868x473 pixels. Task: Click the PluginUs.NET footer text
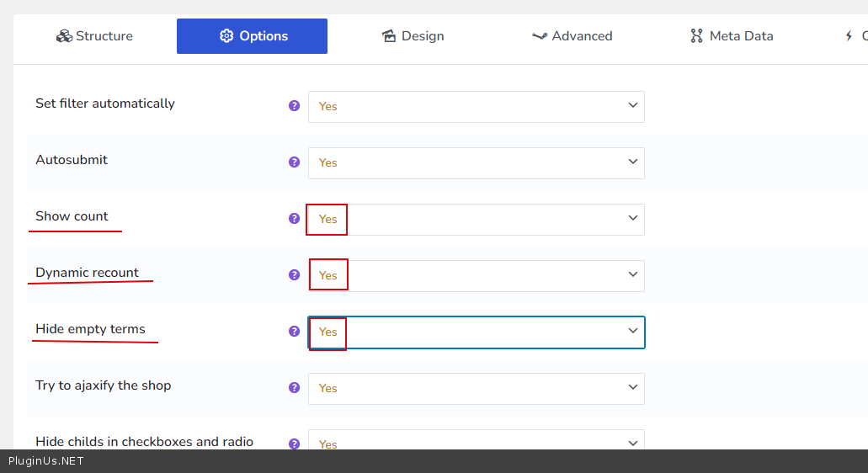pyautogui.click(x=46, y=461)
